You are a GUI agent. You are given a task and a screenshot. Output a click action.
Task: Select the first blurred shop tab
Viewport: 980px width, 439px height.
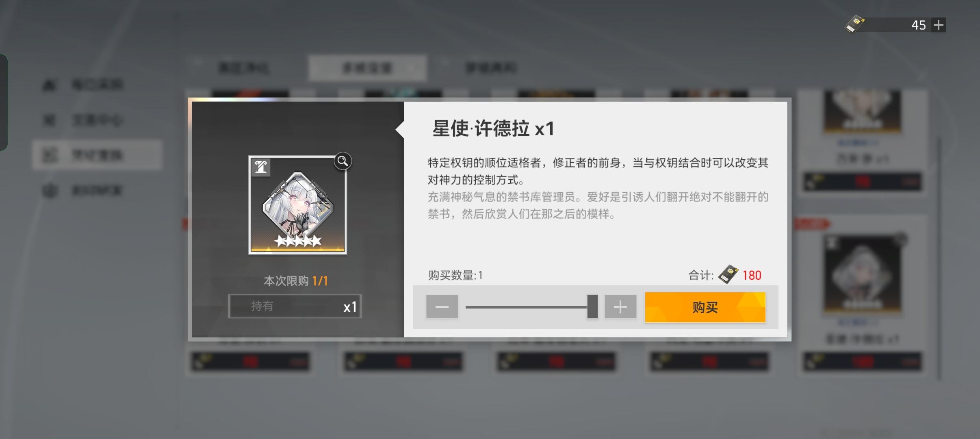(x=244, y=68)
